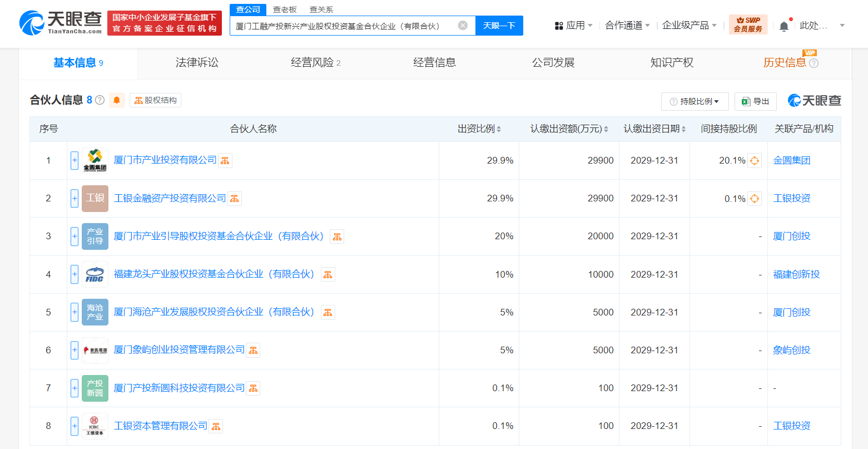This screenshot has height=449, width=868.
Task: Click the 产投新圆 logo tile in row 7
Action: [x=95, y=388]
